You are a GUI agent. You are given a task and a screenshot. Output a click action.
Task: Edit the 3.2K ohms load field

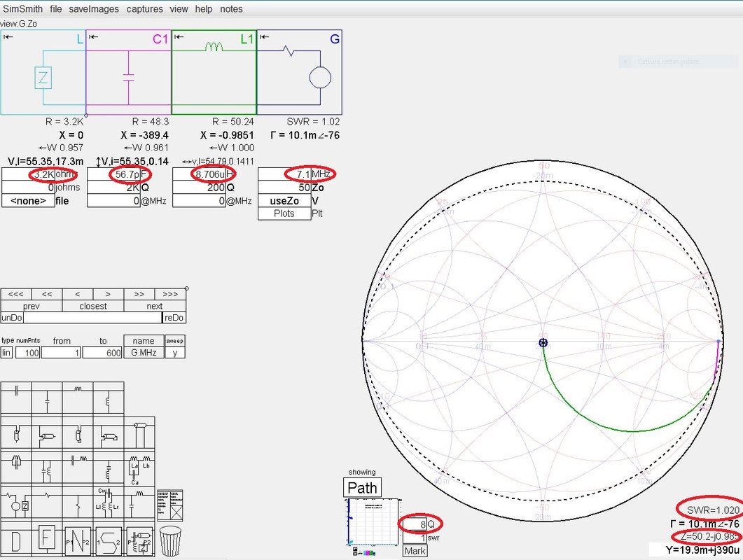pyautogui.click(x=29, y=174)
